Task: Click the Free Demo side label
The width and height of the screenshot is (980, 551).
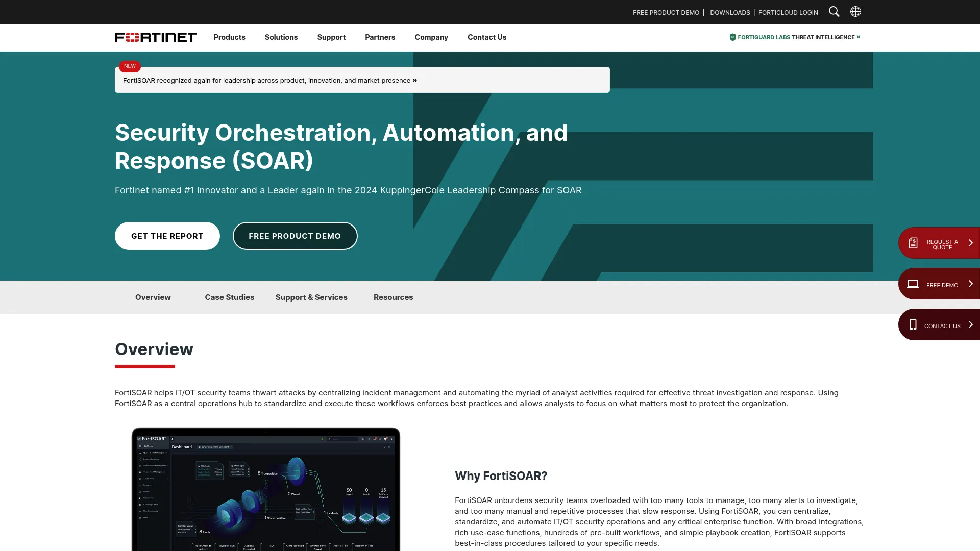Action: [x=942, y=285]
